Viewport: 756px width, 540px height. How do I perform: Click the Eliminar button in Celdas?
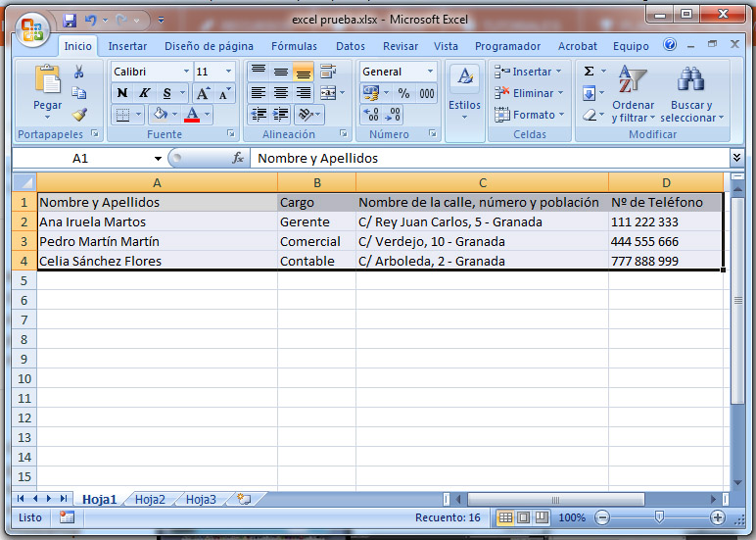530,93
